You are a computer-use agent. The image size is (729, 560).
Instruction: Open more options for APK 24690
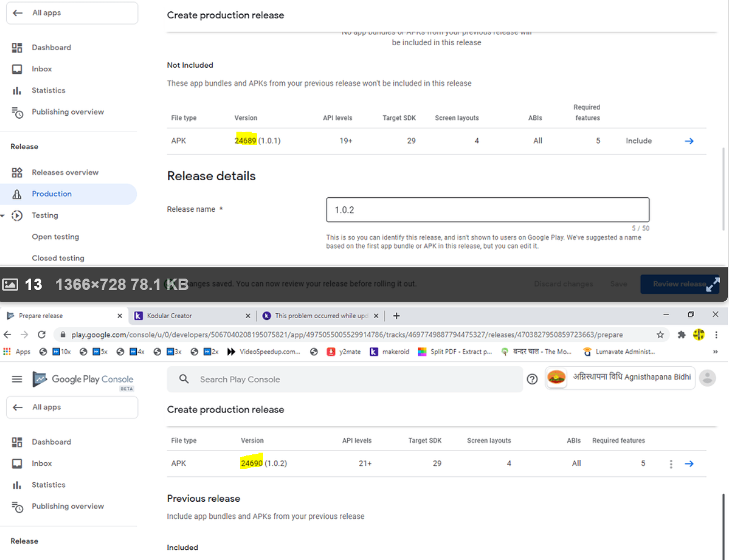(671, 464)
